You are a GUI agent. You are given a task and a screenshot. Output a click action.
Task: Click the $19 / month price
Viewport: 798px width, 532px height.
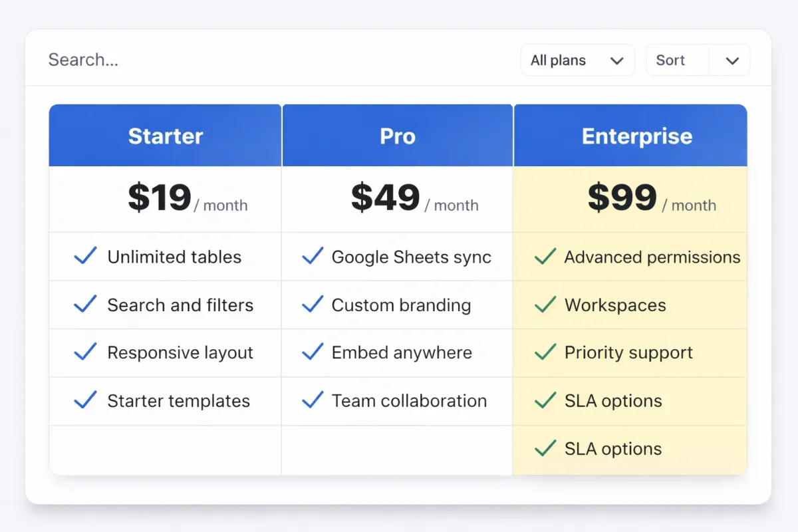click(186, 199)
